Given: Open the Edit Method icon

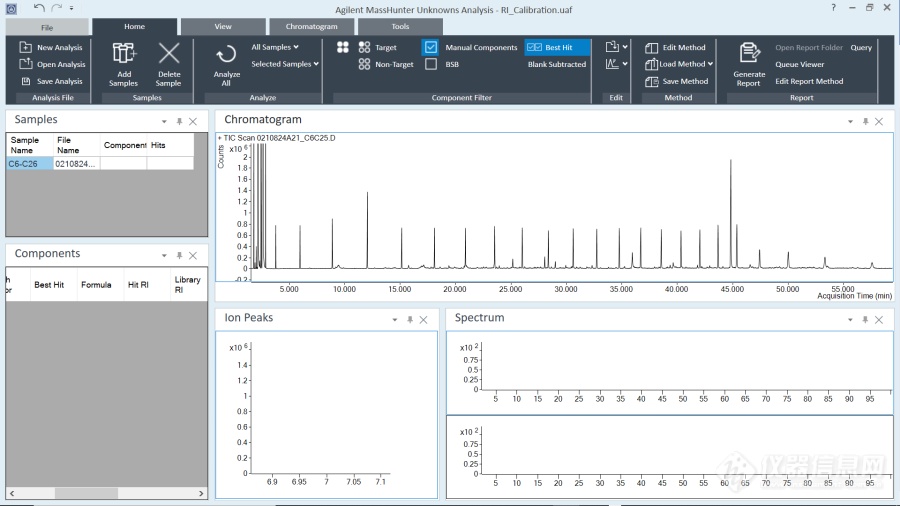Looking at the screenshot, I should (x=651, y=48).
